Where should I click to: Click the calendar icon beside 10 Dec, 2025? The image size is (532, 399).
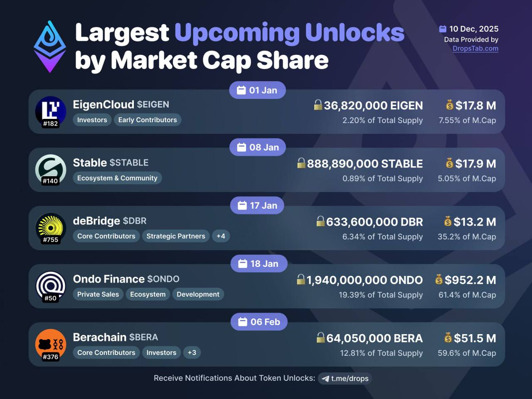(x=443, y=29)
